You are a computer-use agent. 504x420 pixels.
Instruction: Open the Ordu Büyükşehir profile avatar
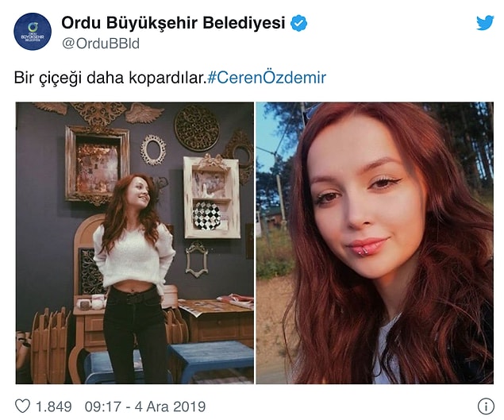click(33, 32)
